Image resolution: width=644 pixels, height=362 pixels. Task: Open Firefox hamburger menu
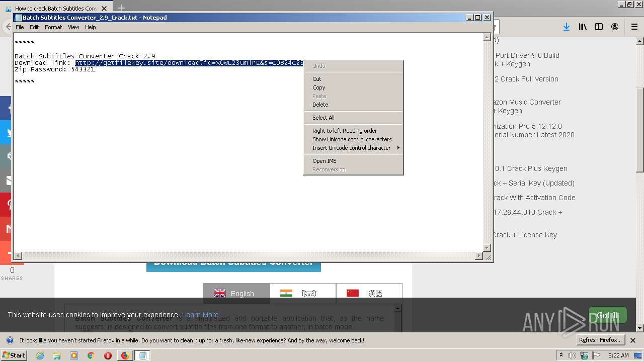tap(634, 27)
